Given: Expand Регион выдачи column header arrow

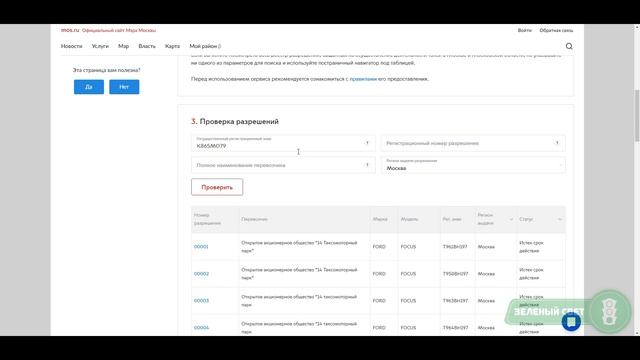Looking at the screenshot, I should 511,219.
